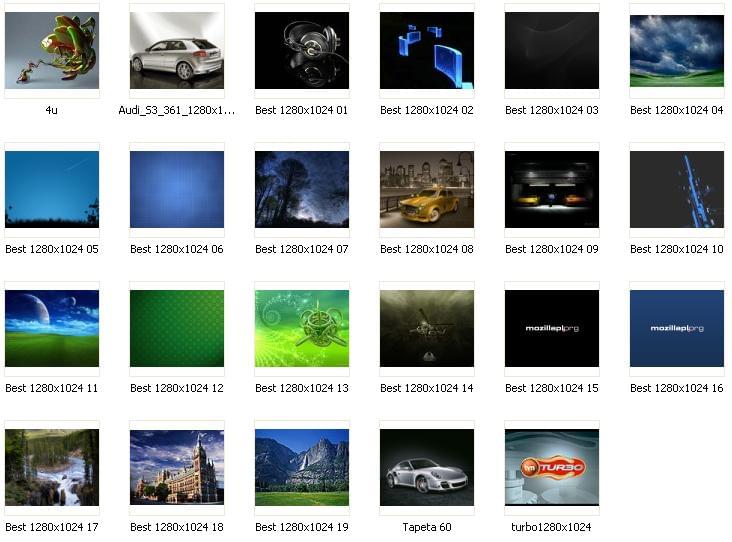
Task: Open the silver Audi S3 thumbnail
Action: [177, 50]
